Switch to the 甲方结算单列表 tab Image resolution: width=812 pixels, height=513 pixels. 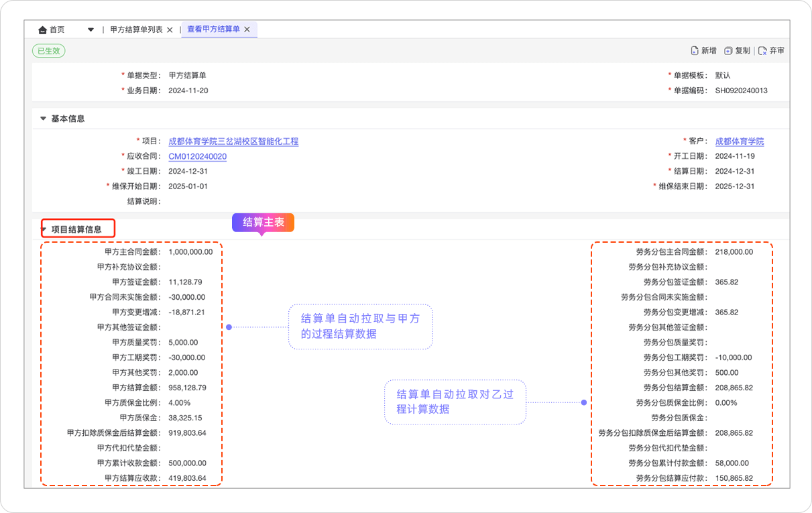tap(136, 30)
